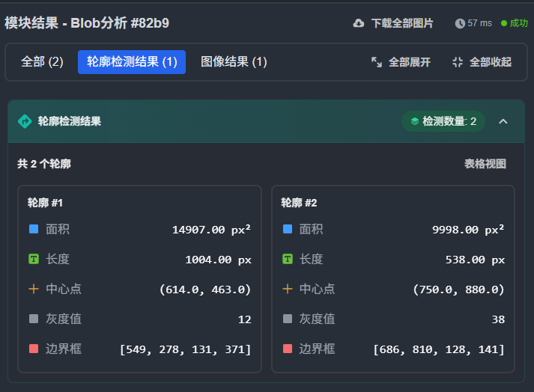Image resolution: width=534 pixels, height=392 pixels.
Task: Click the 共 2 个轮廓 summary text
Action: coord(44,164)
